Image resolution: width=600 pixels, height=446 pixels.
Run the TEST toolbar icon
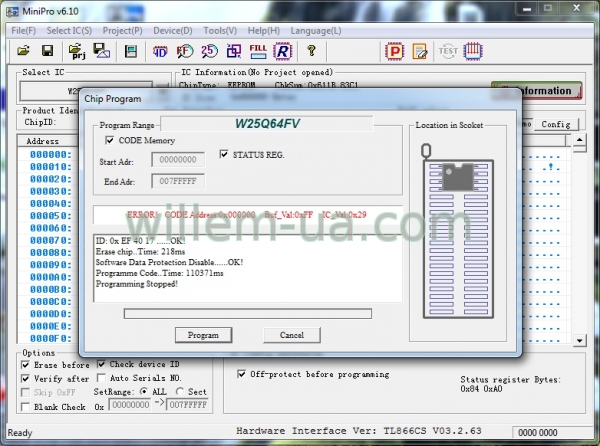click(448, 51)
